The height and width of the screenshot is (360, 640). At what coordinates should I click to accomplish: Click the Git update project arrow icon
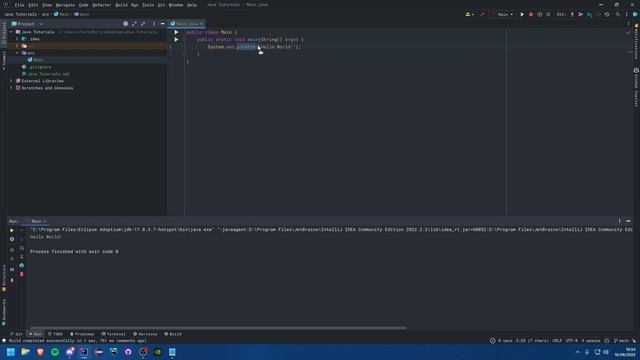click(572, 14)
